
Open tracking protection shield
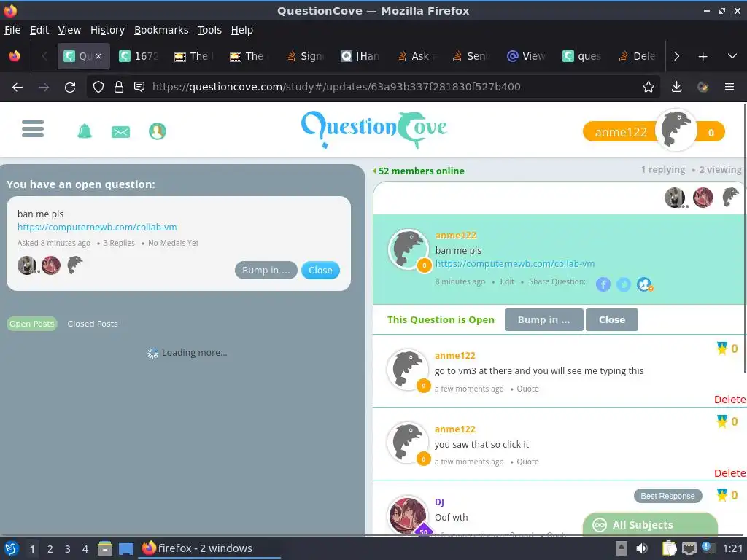[98, 87]
